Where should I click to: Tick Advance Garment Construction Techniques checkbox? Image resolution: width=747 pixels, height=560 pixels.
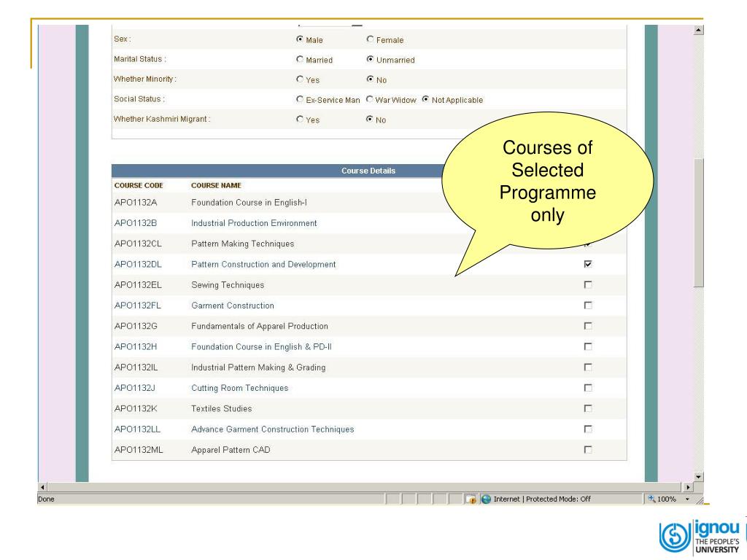pos(588,429)
